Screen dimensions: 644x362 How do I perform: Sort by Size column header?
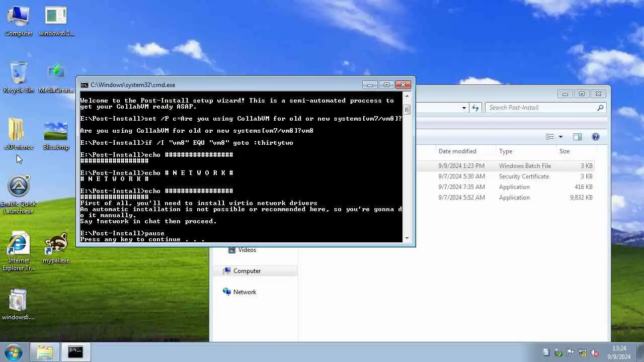(x=565, y=151)
